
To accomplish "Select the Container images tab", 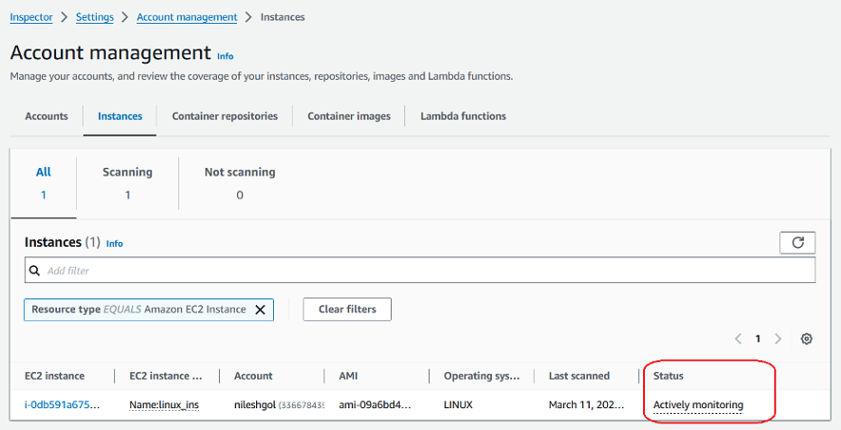I will [x=349, y=116].
